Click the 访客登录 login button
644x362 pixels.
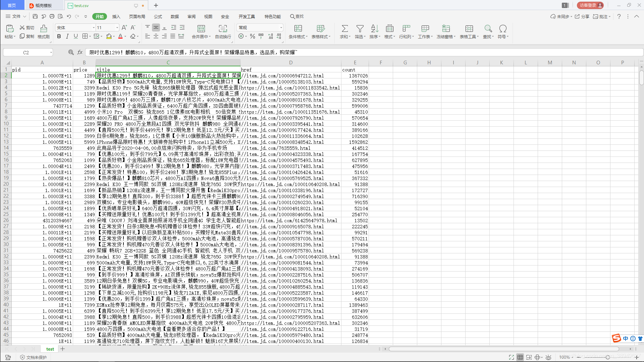pos(590,5)
